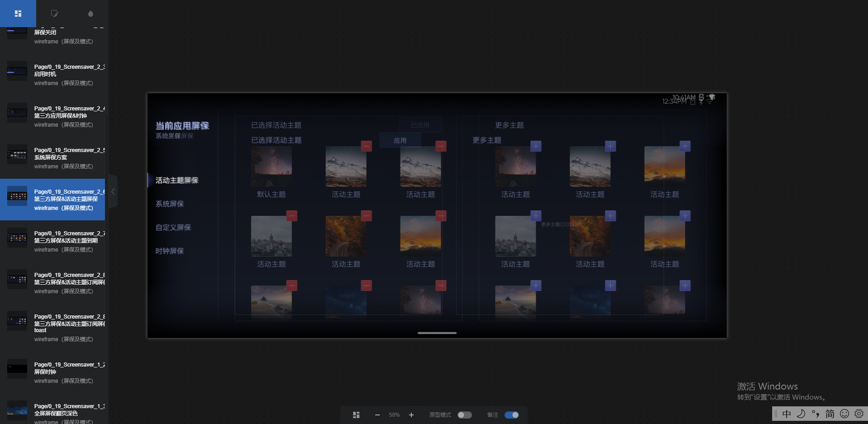Open page 第三方屏保&活动主题到期
This screenshot has width=868, height=424.
(52, 241)
